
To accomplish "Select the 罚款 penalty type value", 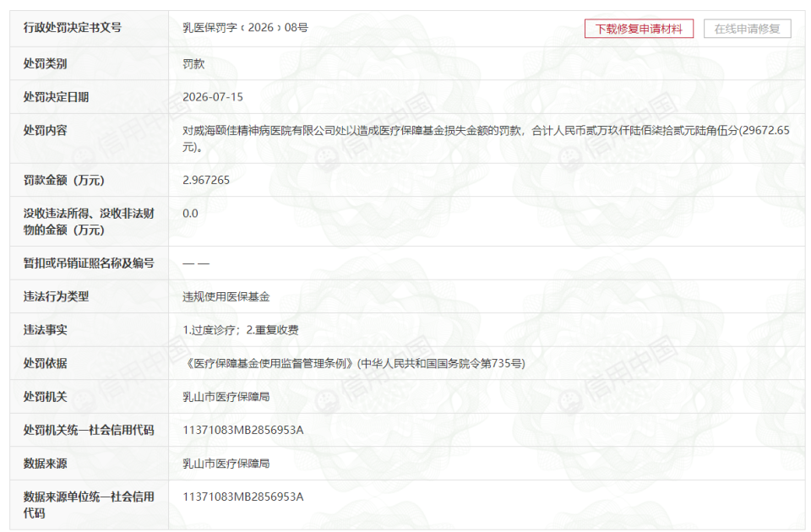I will (193, 63).
